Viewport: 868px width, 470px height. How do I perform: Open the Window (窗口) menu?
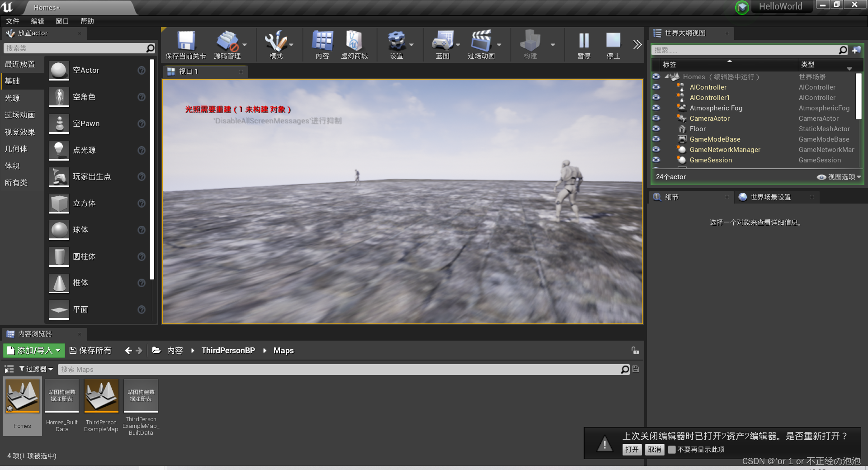[62, 21]
